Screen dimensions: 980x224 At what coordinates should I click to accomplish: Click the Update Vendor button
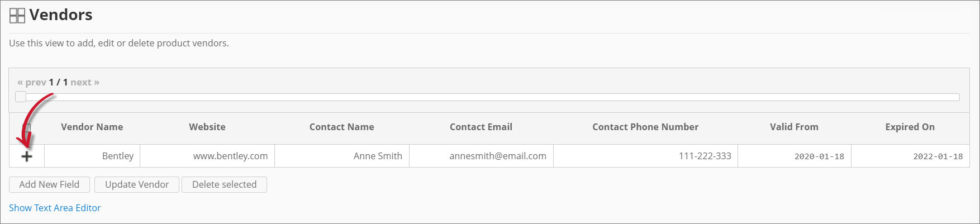pyautogui.click(x=137, y=184)
